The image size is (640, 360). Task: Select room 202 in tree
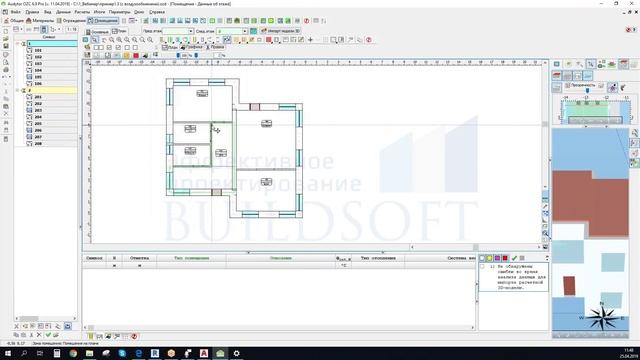click(38, 104)
